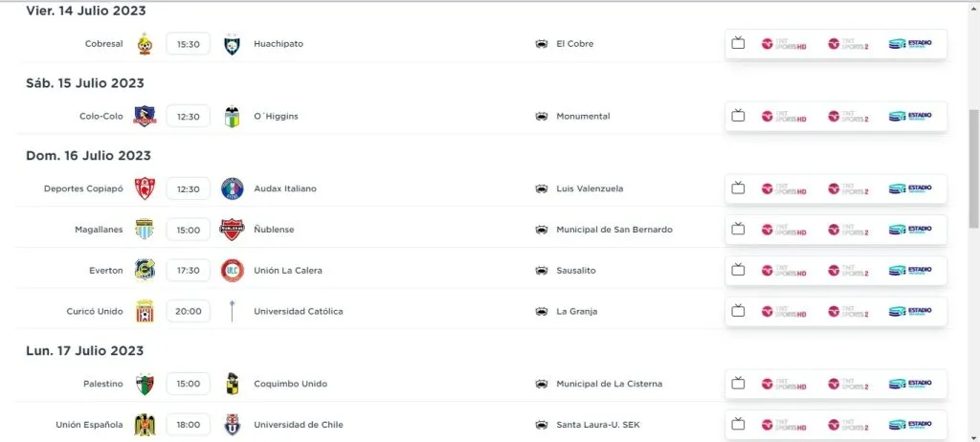This screenshot has width=980, height=442.
Task: Open the Universidad Católica team link
Action: (298, 311)
